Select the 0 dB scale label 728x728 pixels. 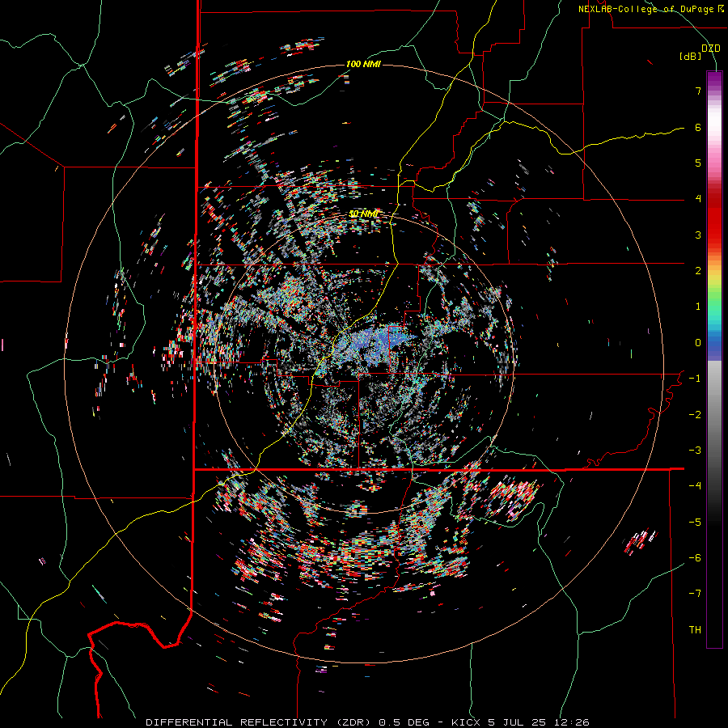[698, 343]
